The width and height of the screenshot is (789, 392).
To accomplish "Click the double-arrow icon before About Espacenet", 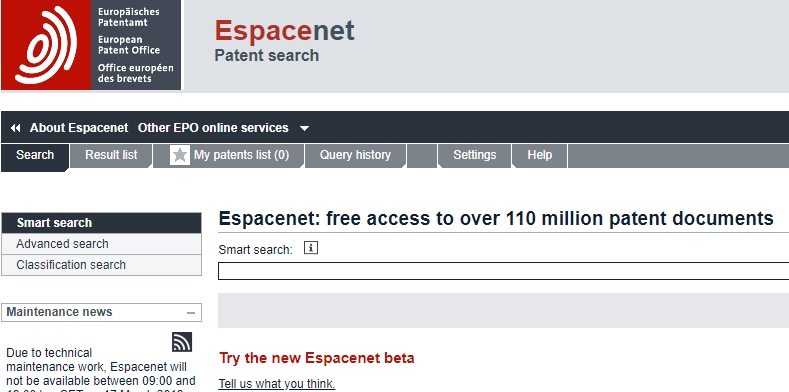I will point(16,128).
